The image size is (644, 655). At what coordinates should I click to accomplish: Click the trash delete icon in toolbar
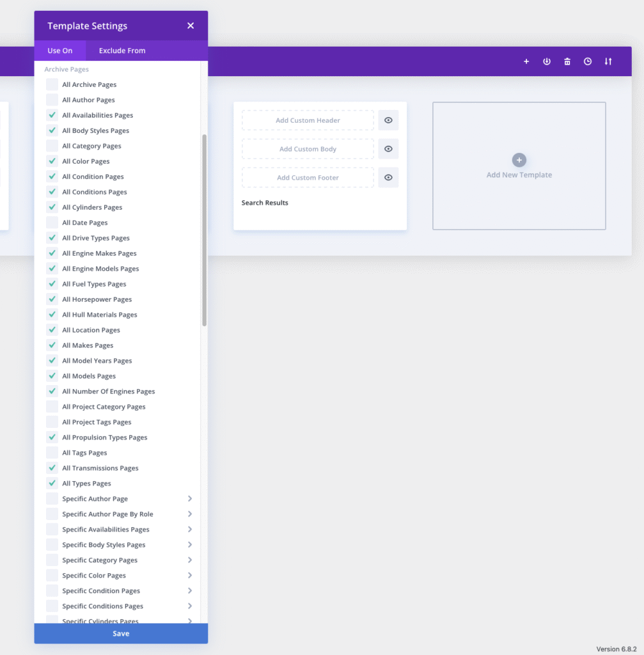[x=567, y=61]
